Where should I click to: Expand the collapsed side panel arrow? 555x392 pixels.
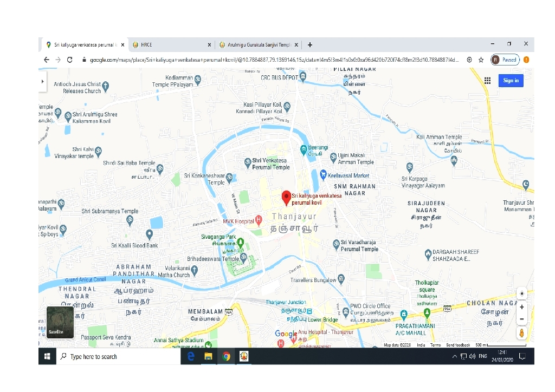pos(43,81)
